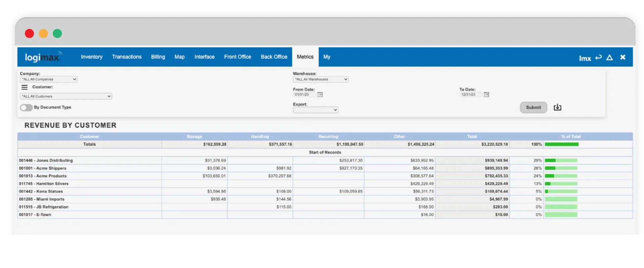Click the logimax logo

pyautogui.click(x=43, y=57)
